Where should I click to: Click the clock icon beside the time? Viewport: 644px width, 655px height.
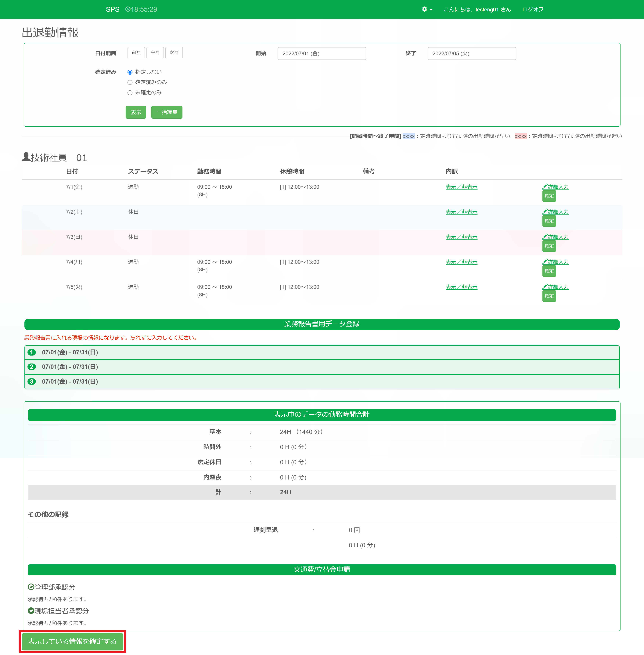coord(128,9)
